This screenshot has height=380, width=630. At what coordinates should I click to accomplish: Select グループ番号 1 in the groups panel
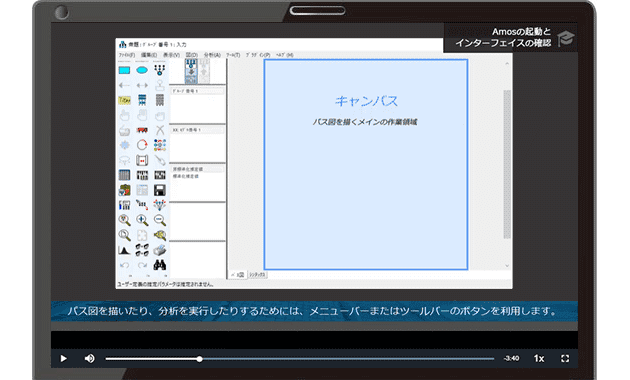click(x=197, y=91)
